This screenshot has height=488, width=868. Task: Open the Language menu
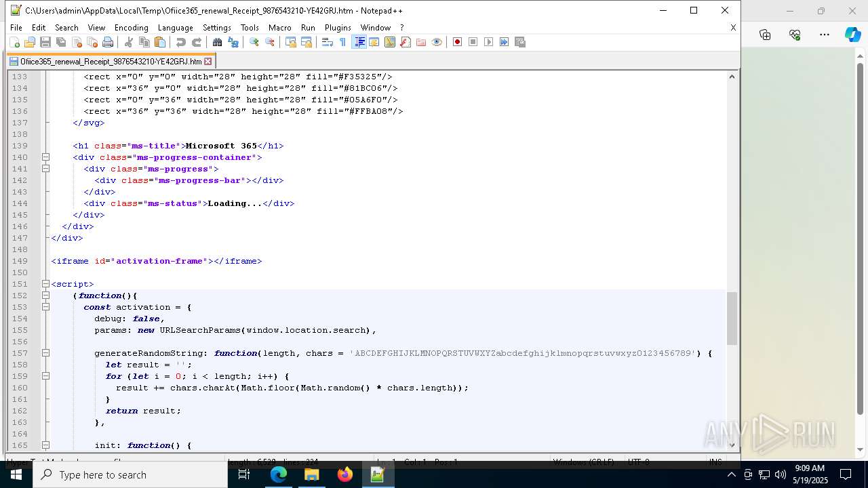175,28
